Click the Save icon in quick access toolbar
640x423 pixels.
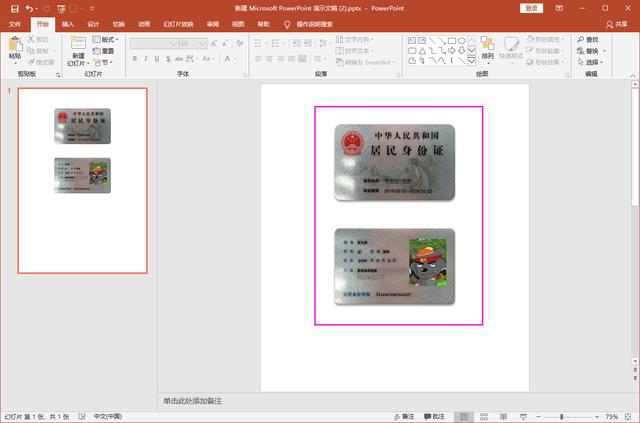[14, 8]
